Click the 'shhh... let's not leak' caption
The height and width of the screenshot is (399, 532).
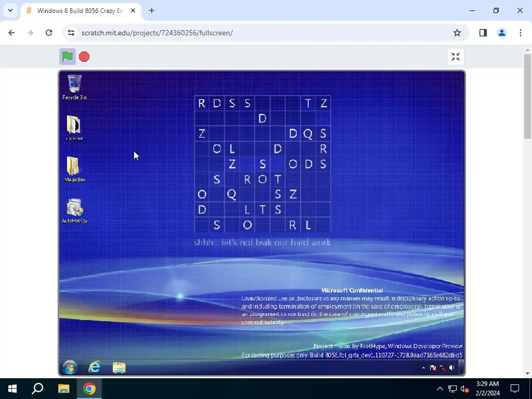[x=262, y=243]
